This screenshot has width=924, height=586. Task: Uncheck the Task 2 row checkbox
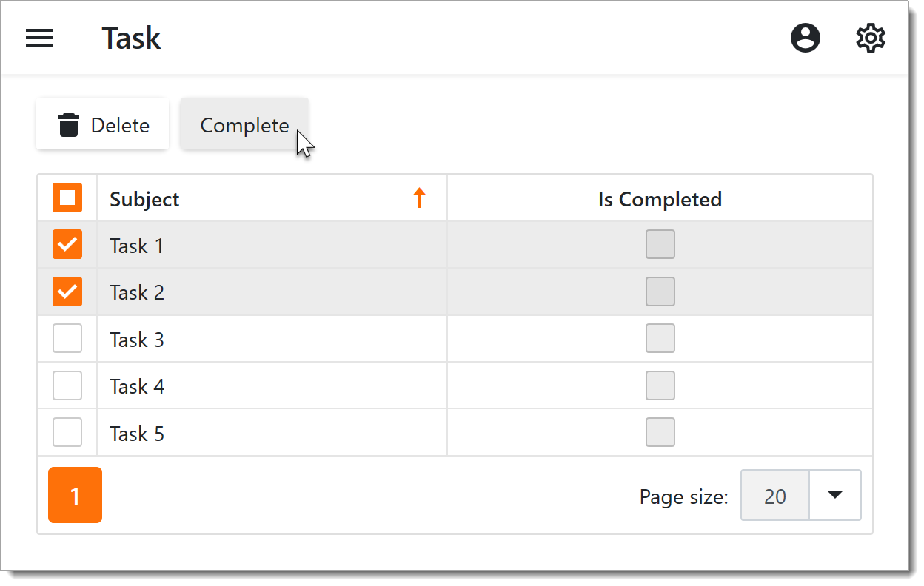[x=67, y=292]
